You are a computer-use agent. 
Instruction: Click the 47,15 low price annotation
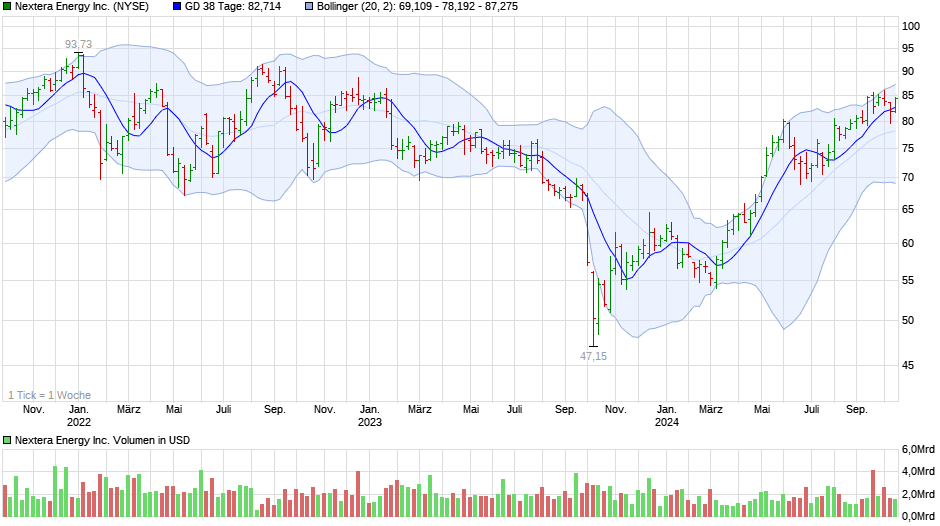coord(594,356)
